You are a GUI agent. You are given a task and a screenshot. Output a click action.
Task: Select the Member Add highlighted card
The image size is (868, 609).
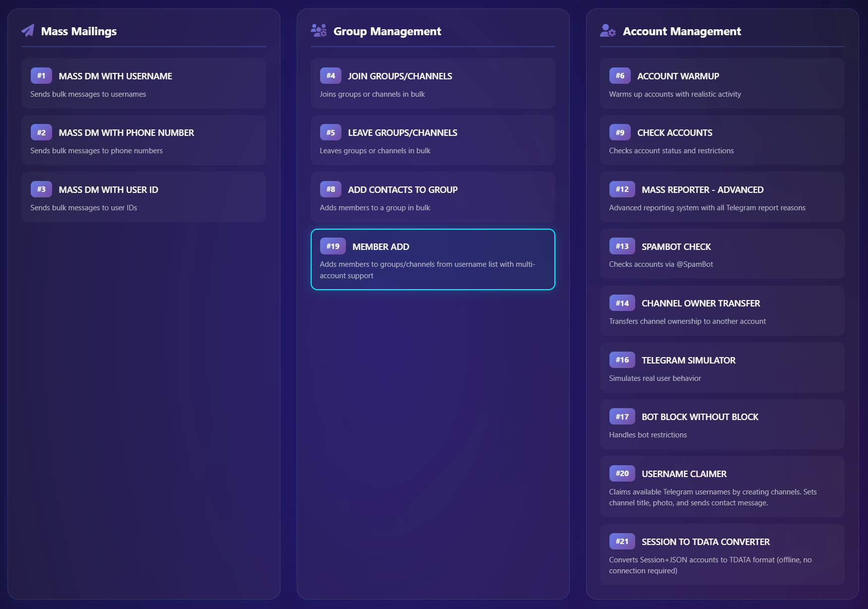click(x=433, y=259)
